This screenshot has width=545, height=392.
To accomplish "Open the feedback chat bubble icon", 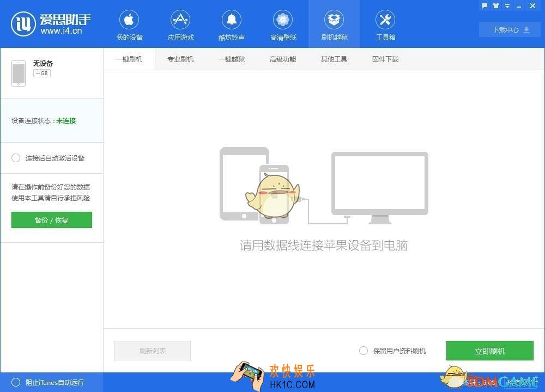I will pos(485,5).
